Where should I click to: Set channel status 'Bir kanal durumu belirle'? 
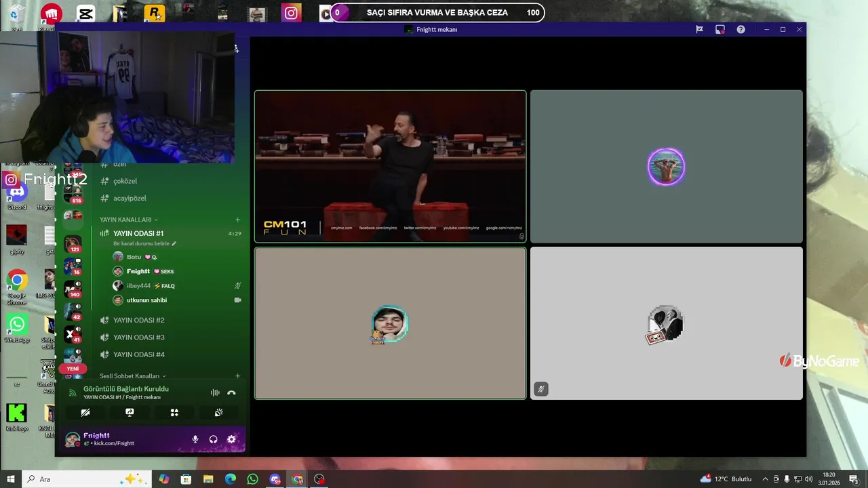tap(144, 243)
